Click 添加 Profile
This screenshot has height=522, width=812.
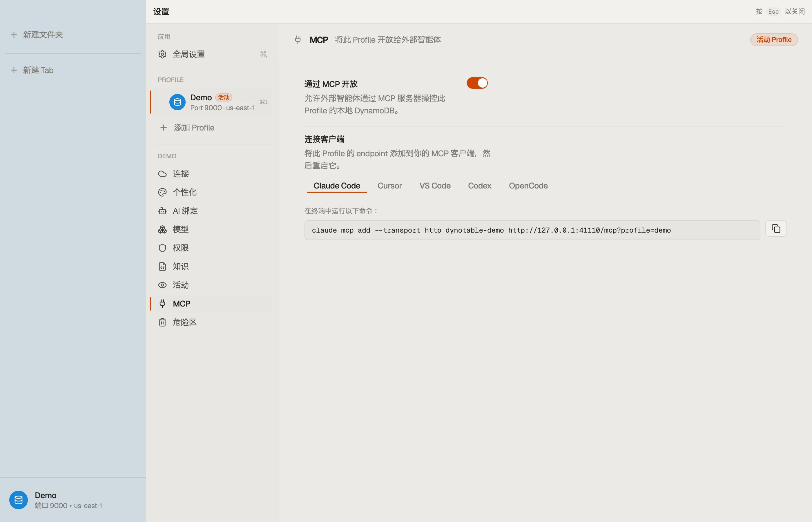click(212, 128)
